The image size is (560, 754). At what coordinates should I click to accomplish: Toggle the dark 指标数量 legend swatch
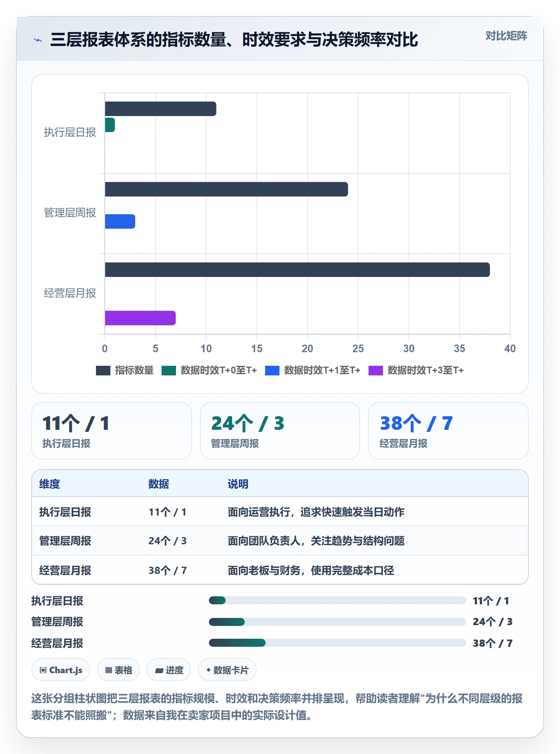point(103,371)
